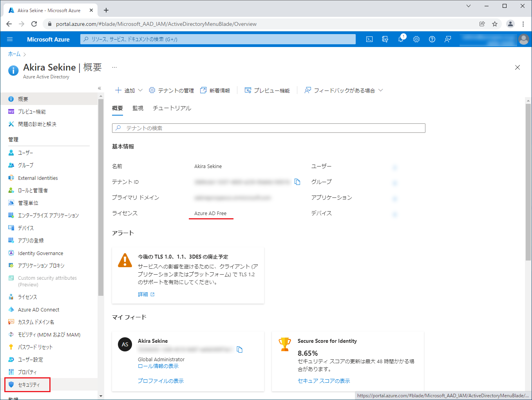This screenshot has height=400, width=532.
Task: Switch to the チュートリアル tab
Action: tap(172, 108)
